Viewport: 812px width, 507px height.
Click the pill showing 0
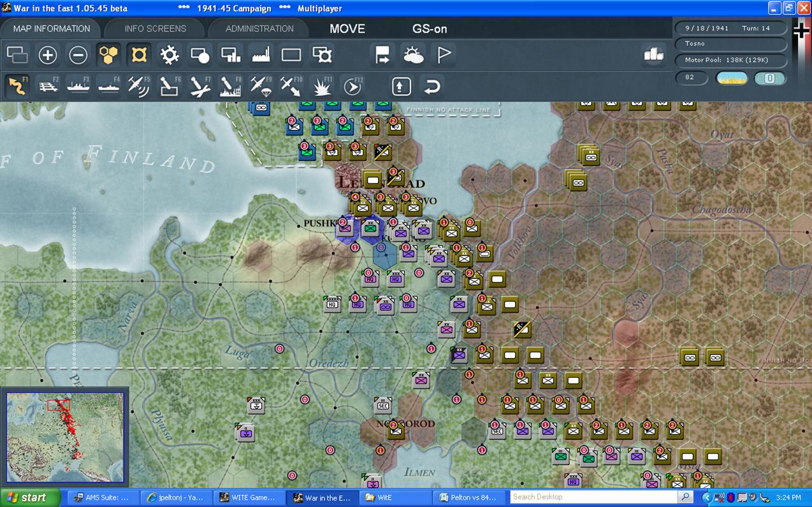(x=769, y=78)
